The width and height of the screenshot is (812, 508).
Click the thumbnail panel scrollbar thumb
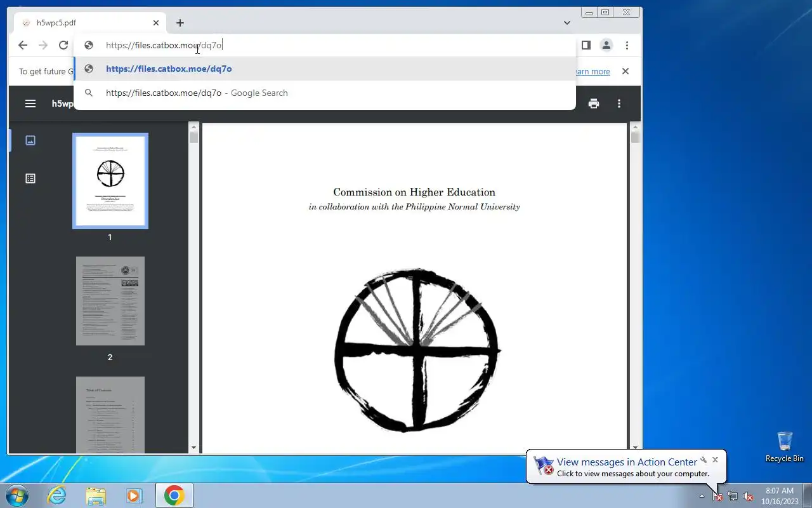point(193,137)
